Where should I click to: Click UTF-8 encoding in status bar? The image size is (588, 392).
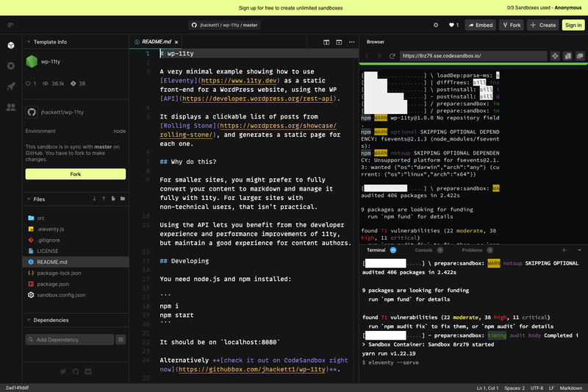[537, 388]
